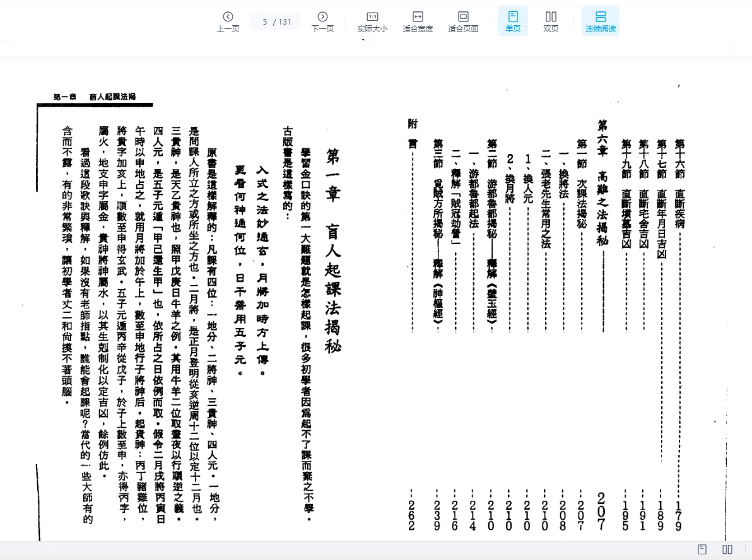Click line starting 原書是這樣解釋的
The image size is (752, 560).
click(212, 335)
